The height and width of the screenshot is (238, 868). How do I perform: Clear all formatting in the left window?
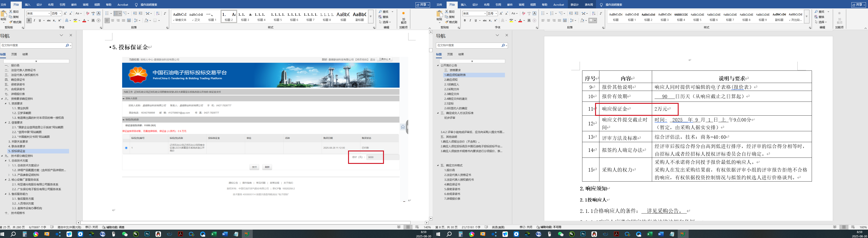point(88,13)
